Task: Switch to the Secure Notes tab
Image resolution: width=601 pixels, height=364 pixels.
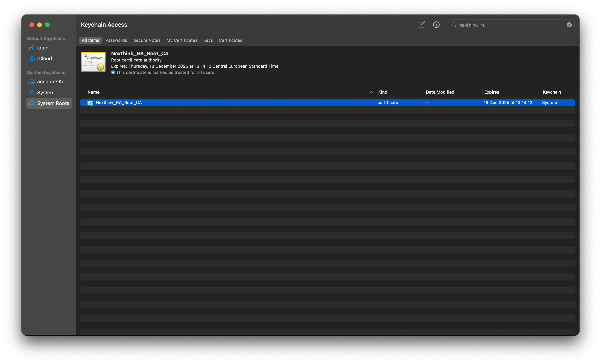Action: pyautogui.click(x=147, y=40)
